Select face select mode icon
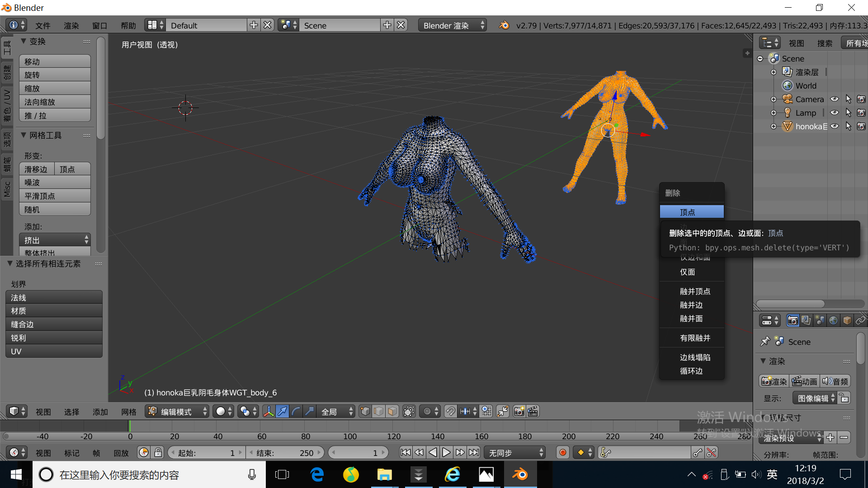Screen dimensions: 868x488 pos(392,411)
